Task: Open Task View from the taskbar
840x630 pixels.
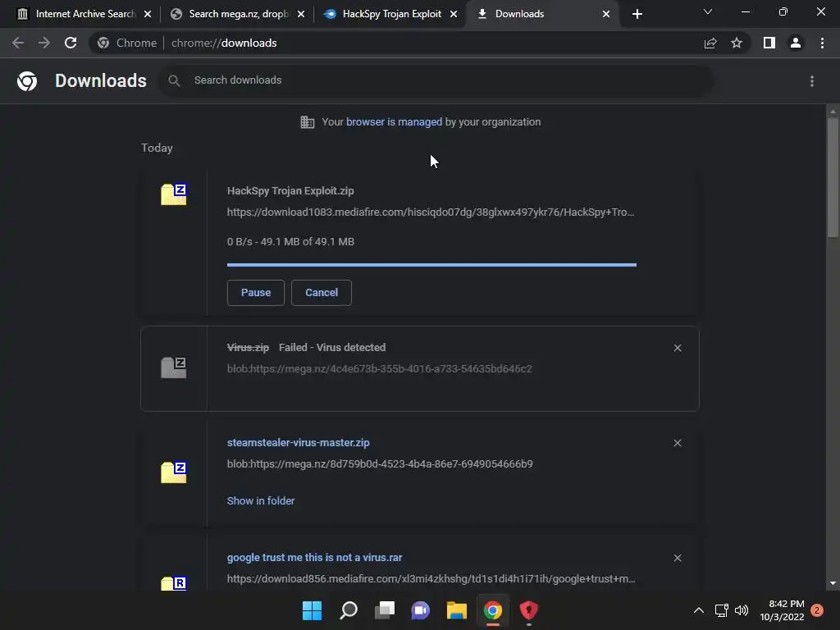Action: pyautogui.click(x=385, y=610)
